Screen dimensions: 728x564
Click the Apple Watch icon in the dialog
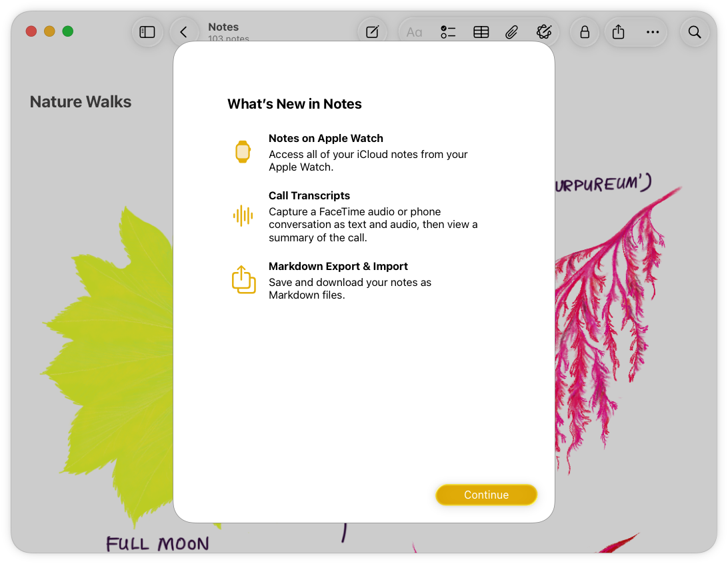[243, 152]
